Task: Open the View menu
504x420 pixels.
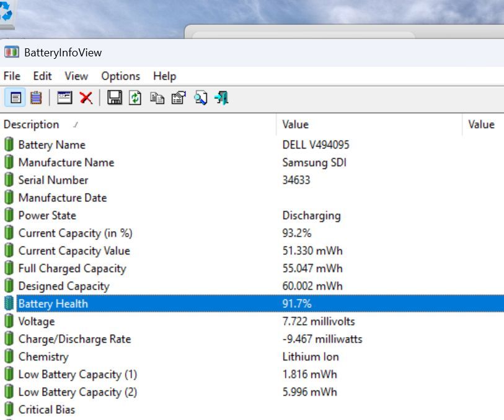Action: [76, 76]
